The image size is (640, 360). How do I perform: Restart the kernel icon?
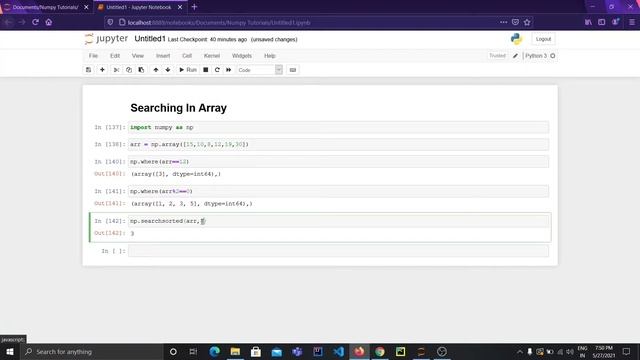[x=217, y=70]
